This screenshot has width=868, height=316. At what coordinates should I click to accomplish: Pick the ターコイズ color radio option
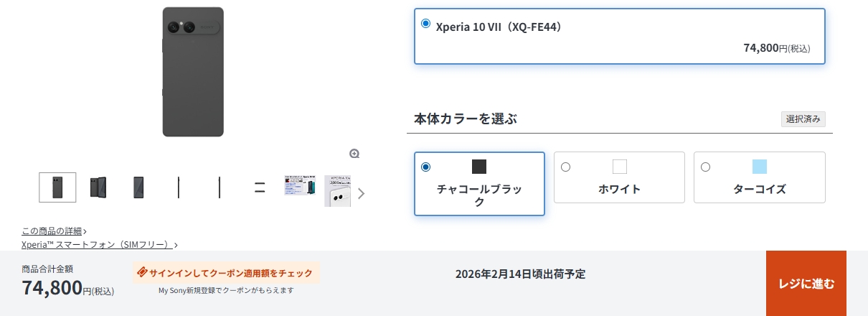pos(706,167)
